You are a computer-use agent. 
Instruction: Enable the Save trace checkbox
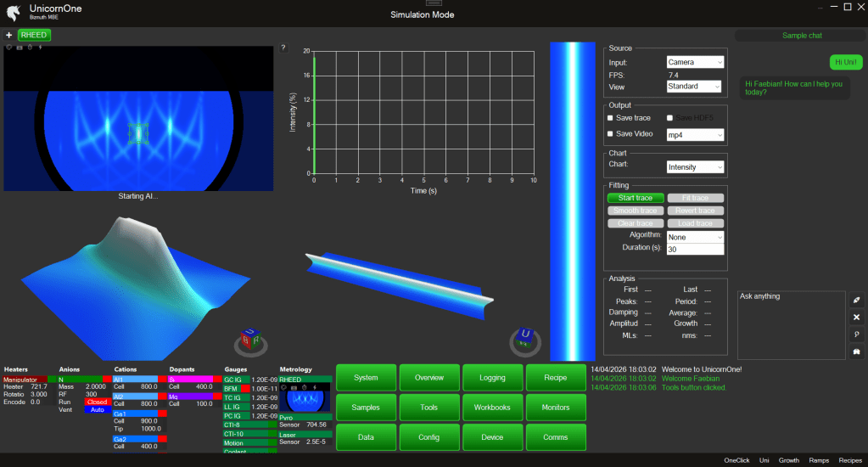610,118
